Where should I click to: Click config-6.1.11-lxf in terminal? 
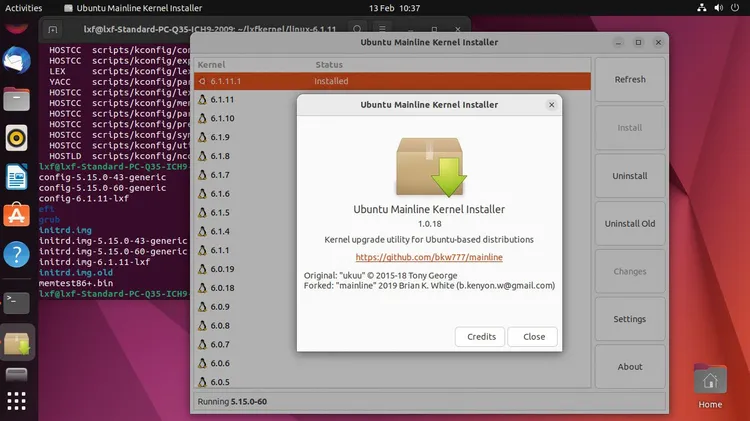(84, 199)
